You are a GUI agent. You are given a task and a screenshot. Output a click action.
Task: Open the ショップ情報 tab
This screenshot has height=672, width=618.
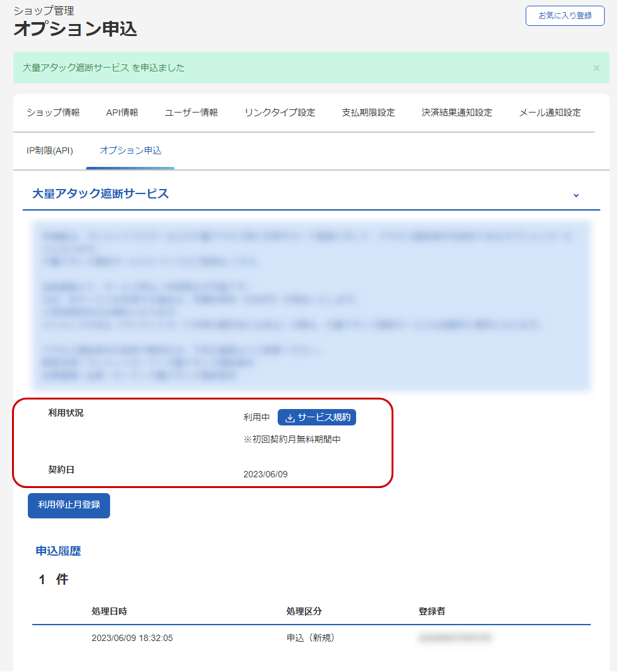tap(53, 113)
